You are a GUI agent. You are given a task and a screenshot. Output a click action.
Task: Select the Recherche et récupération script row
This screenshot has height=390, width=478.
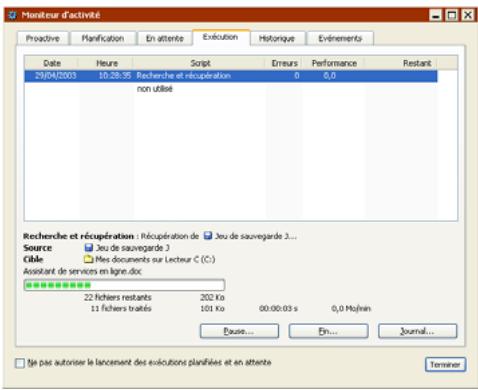[231, 76]
